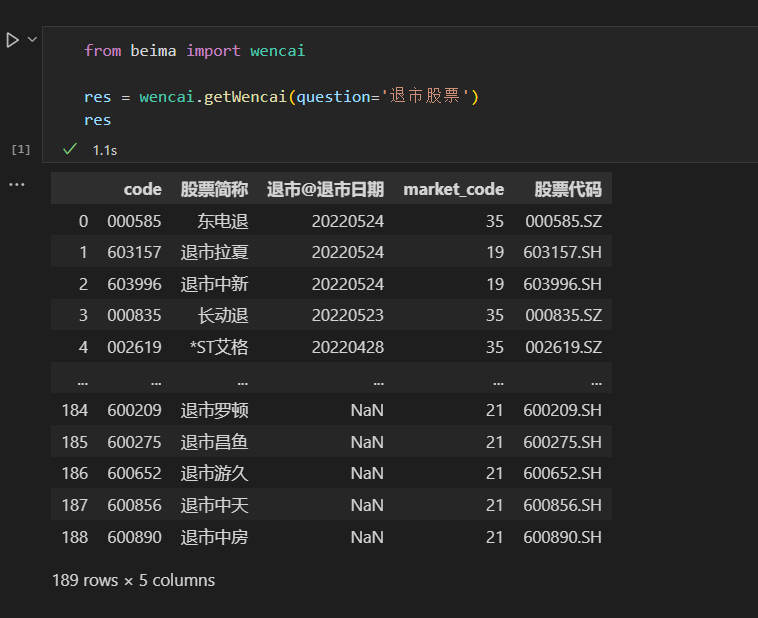Select stock name '东电退'
This screenshot has height=618, width=758.
pos(223,221)
